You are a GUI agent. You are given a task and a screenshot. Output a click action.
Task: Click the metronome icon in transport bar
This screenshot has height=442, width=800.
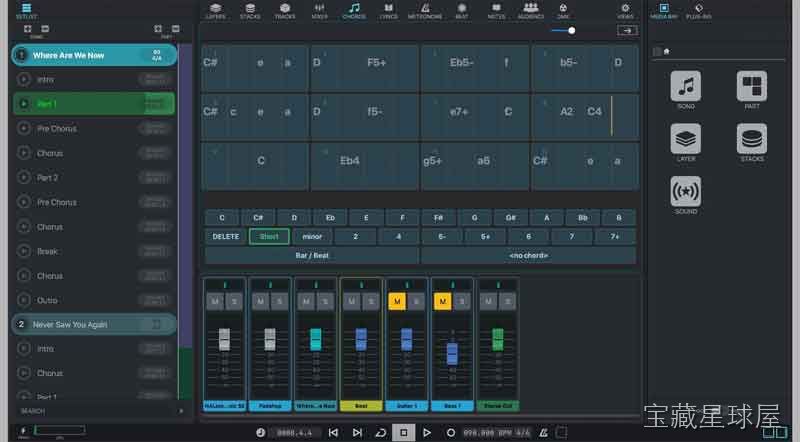point(544,433)
